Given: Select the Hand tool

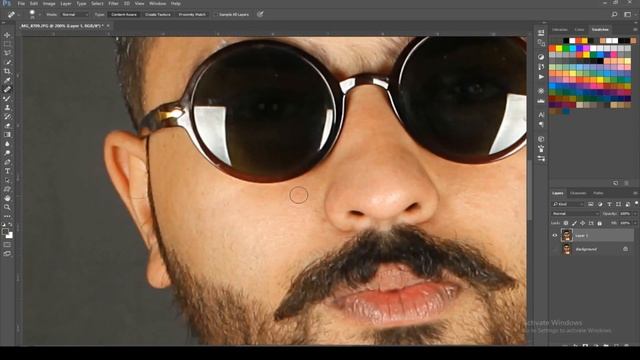Looking at the screenshot, I should 7,198.
